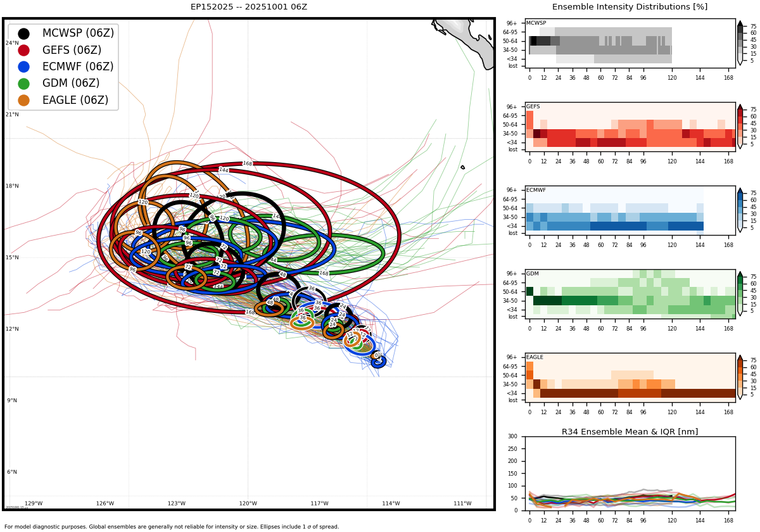Click the small island outline east of ellipses
Image resolution: width=760 pixels, height=532 pixels.
462,167
